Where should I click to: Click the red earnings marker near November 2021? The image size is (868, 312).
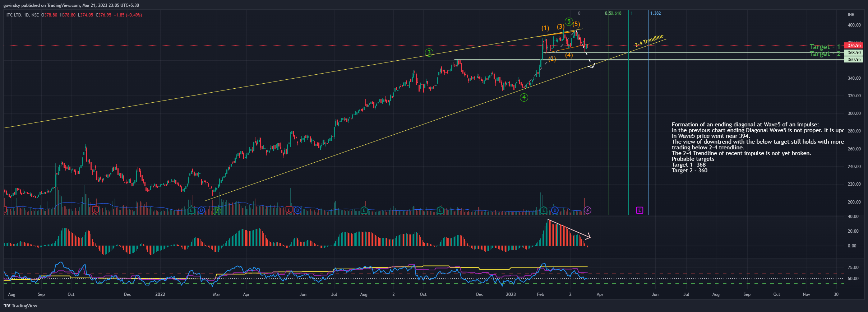click(95, 210)
